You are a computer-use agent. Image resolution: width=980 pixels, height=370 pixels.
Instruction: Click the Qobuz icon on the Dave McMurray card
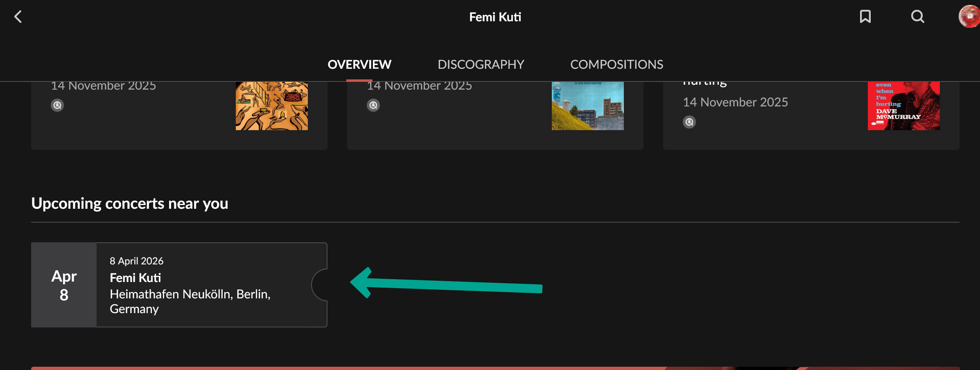[x=689, y=122]
